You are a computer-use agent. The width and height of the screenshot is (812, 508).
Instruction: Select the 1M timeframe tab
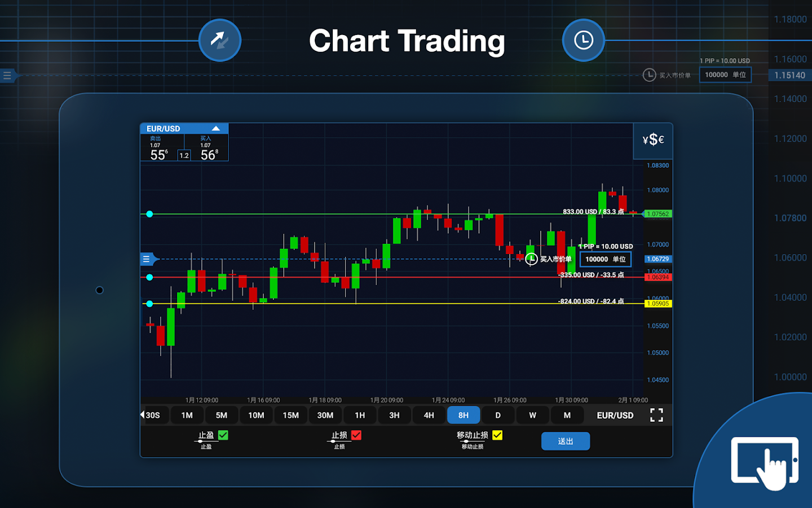point(187,415)
